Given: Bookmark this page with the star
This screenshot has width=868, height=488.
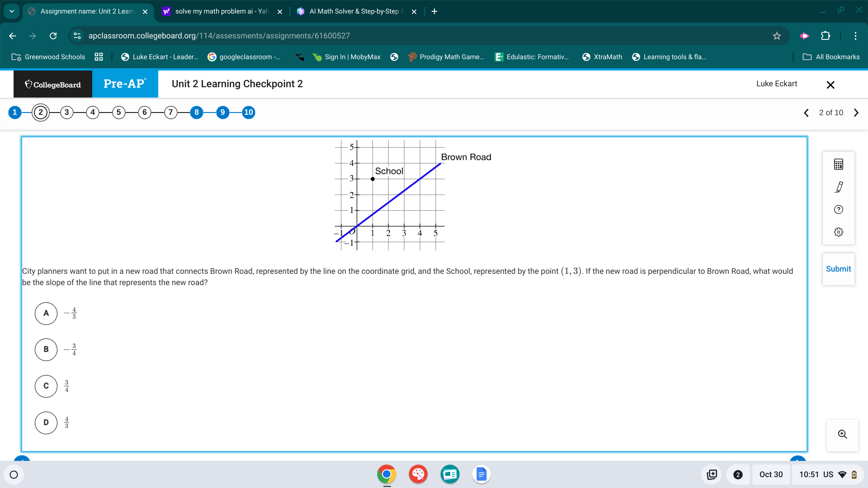Looking at the screenshot, I should [777, 36].
